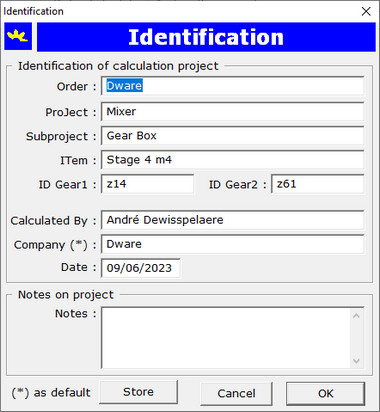Click the 'Notes on project' group title
Image resolution: width=380 pixels, height=412 pixels.
click(x=66, y=295)
